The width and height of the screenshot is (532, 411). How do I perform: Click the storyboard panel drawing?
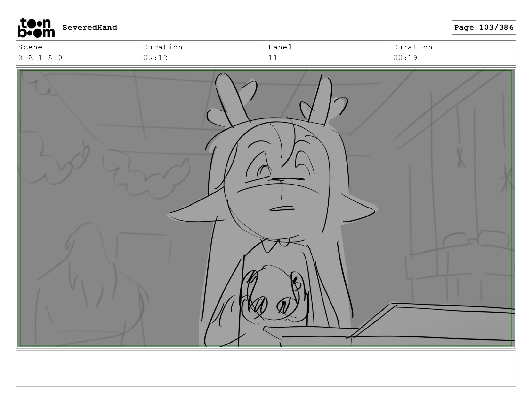pyautogui.click(x=266, y=208)
